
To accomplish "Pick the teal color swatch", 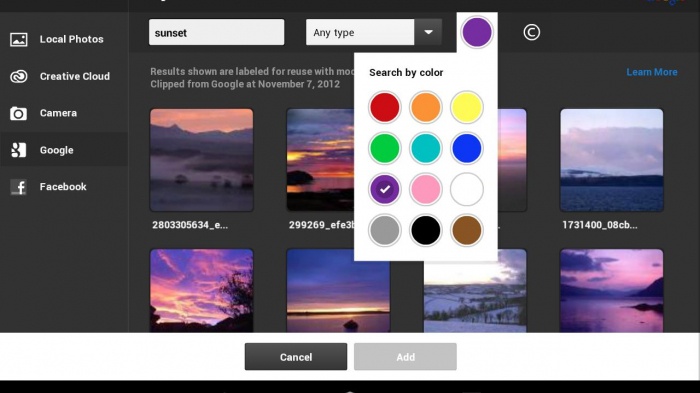I will (425, 148).
